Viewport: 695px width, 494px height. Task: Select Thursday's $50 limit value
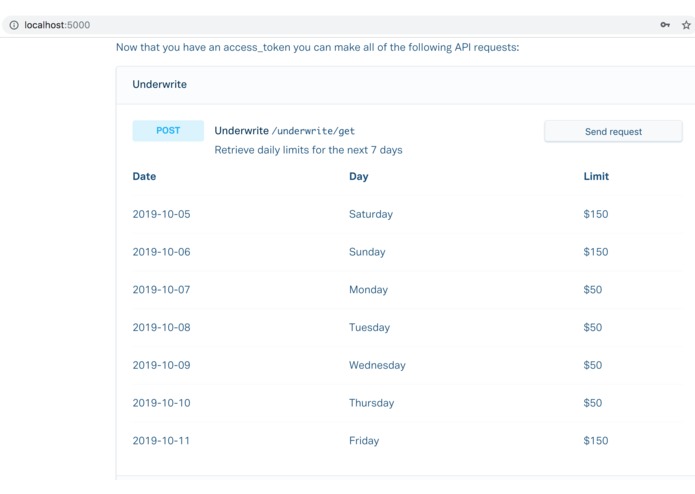[x=593, y=403]
